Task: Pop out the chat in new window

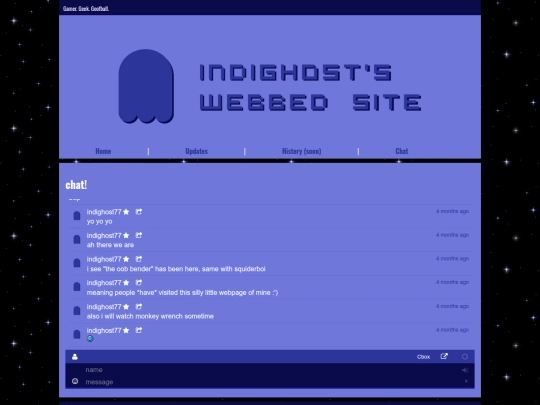Action: (x=444, y=356)
